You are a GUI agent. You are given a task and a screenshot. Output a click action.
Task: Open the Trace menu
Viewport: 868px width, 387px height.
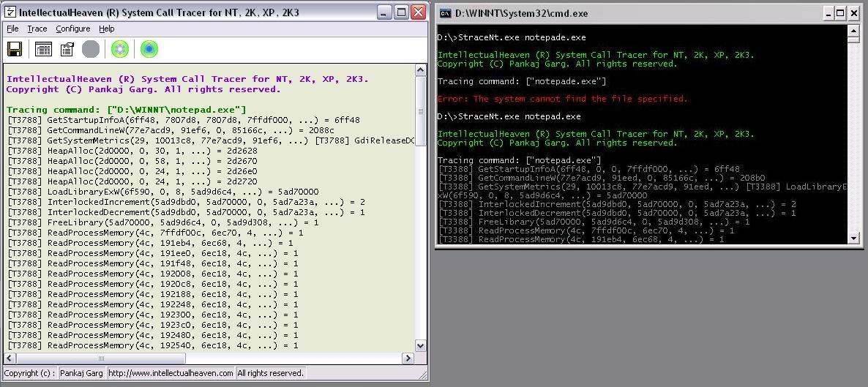37,29
